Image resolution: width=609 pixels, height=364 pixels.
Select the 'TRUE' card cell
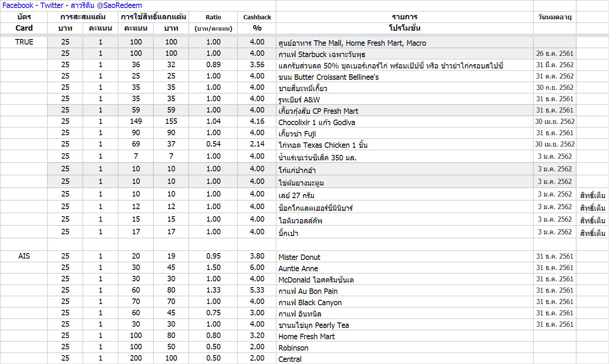(24, 42)
